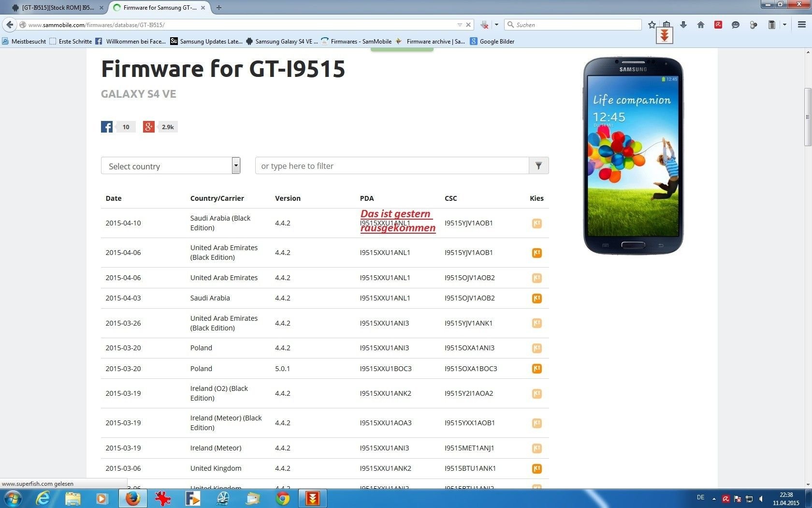
Task: Expand dropdown next to blocked-popup icon
Action: tap(496, 25)
